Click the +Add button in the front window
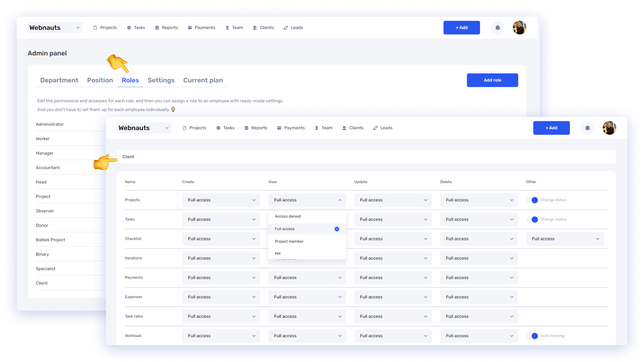This screenshot has width=644, height=362. 551,128
